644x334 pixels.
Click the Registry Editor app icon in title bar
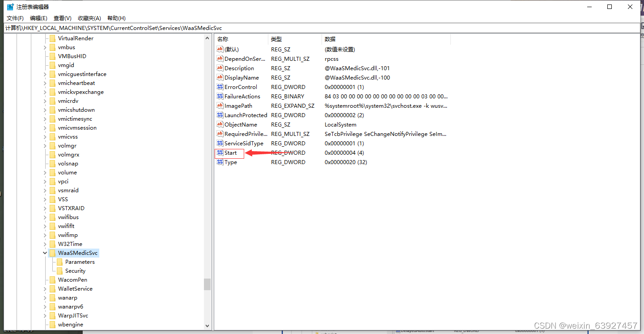pyautogui.click(x=10, y=7)
